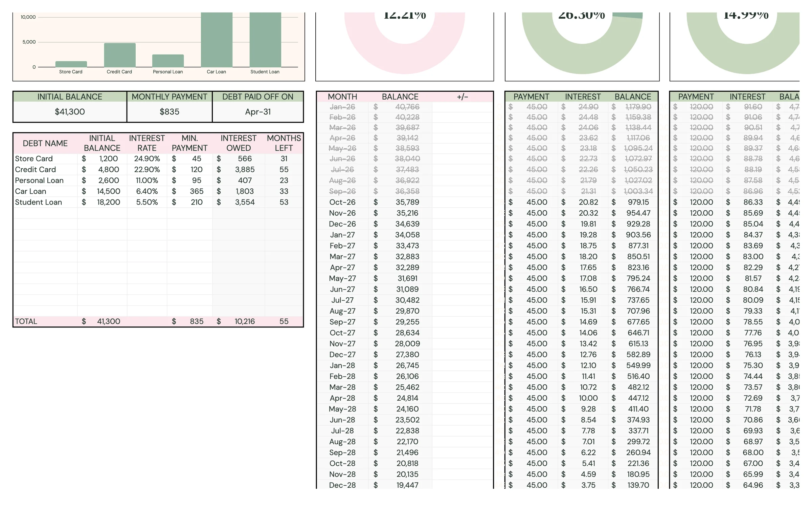812x508 pixels.
Task: Select the Car Loan bar in the chart
Action: (217, 40)
